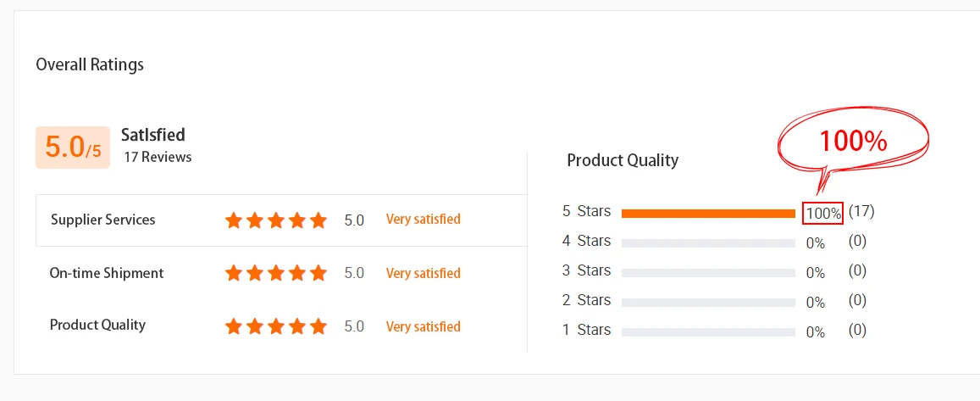Click the fourth star in On-time Shipment row
Image resolution: width=980 pixels, height=401 pixels.
297,274
